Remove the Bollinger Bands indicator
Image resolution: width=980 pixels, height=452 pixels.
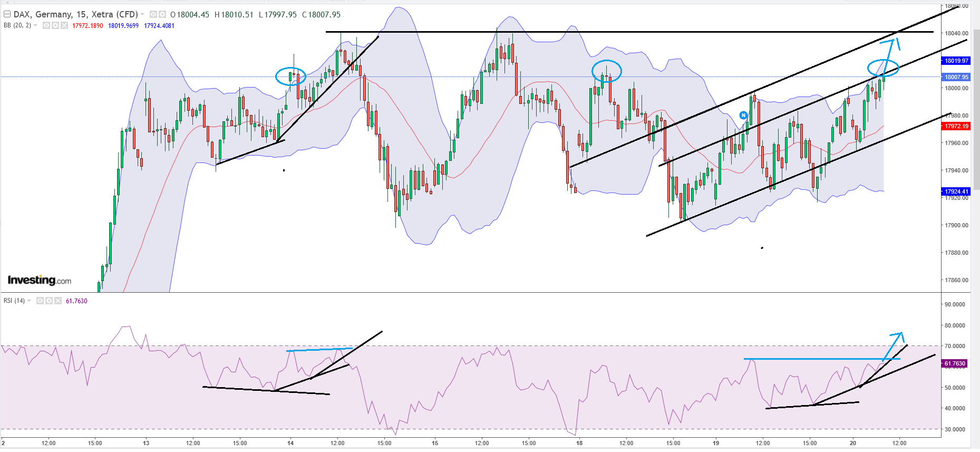[x=64, y=25]
